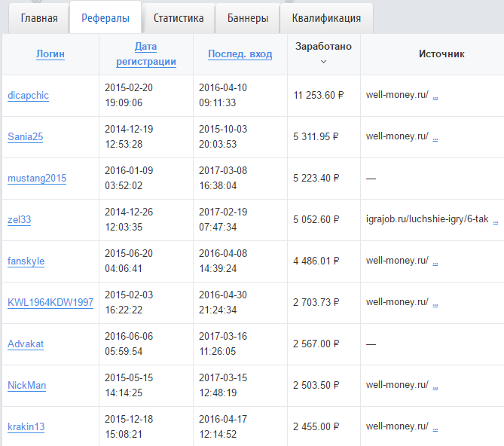Toggle sort arrow under Заработано
Image resolution: width=504 pixels, height=446 pixels.
tap(323, 61)
